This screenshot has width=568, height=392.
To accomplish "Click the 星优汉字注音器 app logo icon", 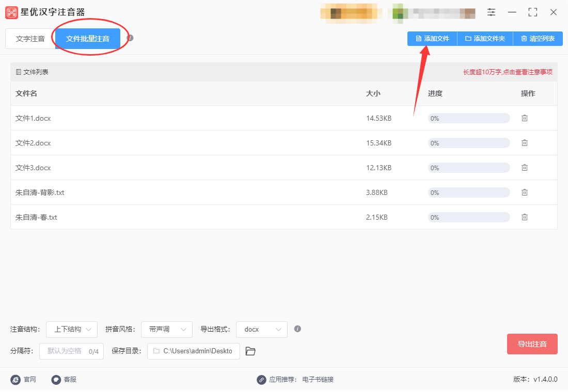I will click(11, 12).
